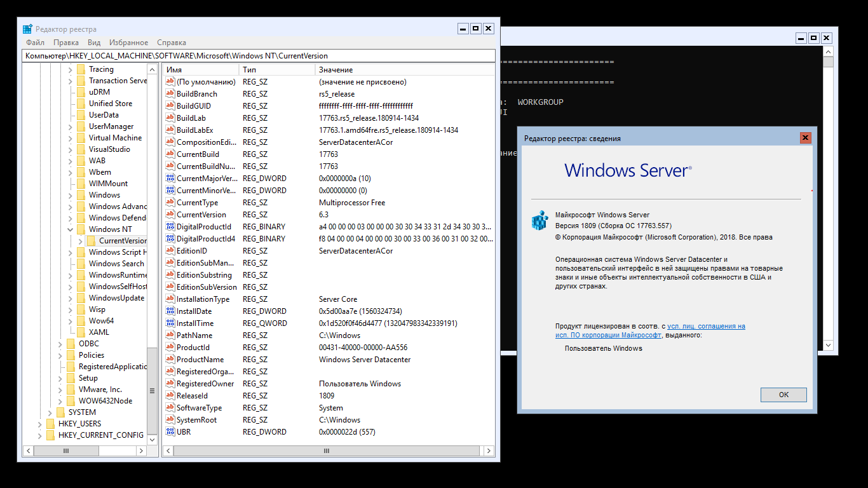Click the WIMMount folder icon
Screen dimensions: 868x488
pos(81,184)
